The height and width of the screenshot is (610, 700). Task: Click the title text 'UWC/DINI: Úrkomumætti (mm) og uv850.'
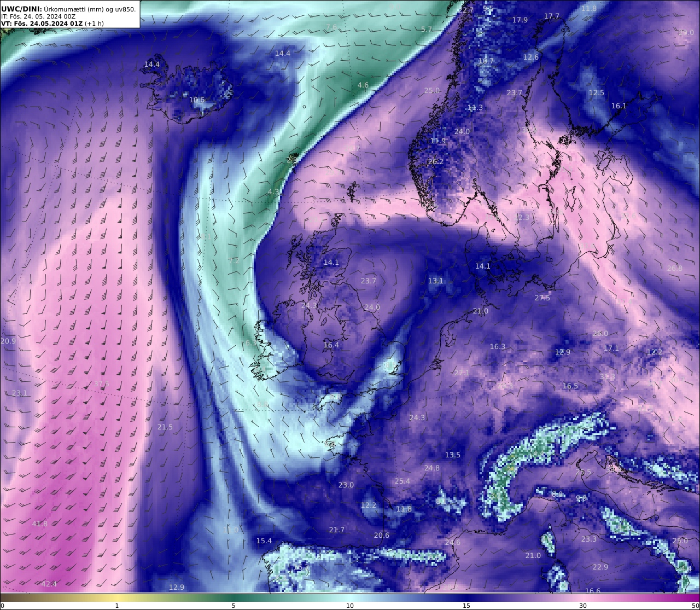tap(68, 9)
